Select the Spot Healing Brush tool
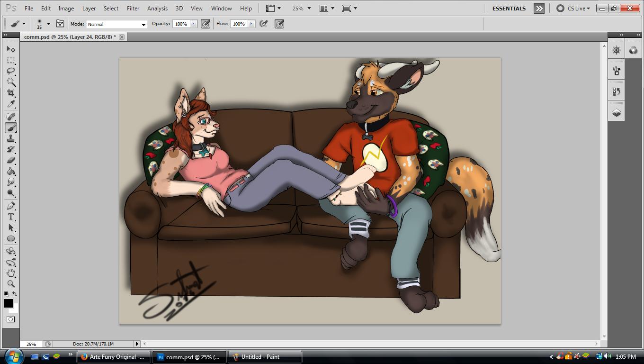 (x=11, y=117)
